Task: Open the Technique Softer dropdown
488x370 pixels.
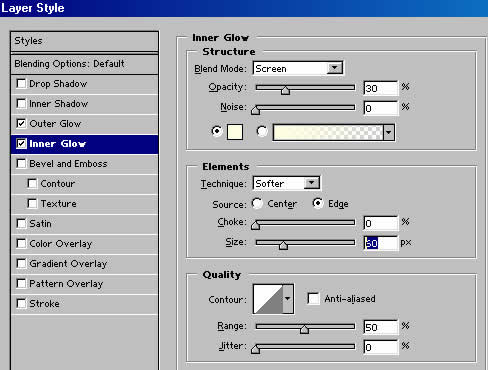Action: pyautogui.click(x=287, y=183)
